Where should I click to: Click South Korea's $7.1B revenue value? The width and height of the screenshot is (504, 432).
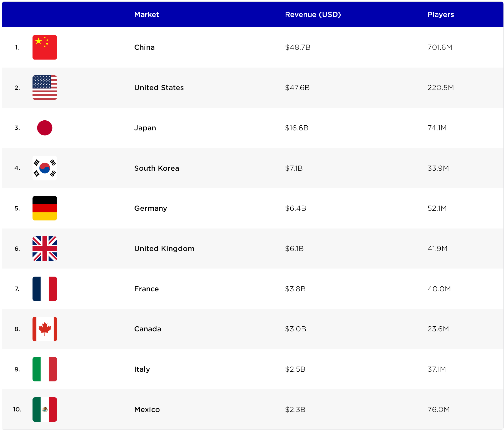coord(294,168)
